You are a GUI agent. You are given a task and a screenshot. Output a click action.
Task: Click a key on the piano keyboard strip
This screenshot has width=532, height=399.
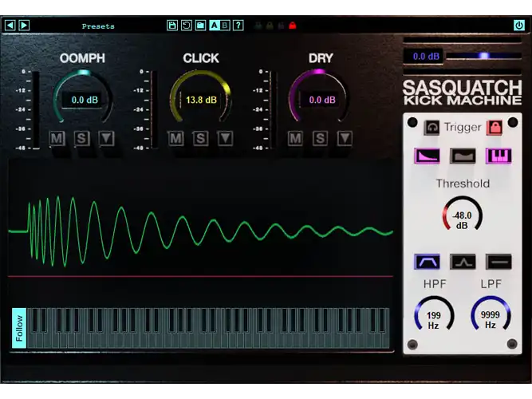(208, 328)
